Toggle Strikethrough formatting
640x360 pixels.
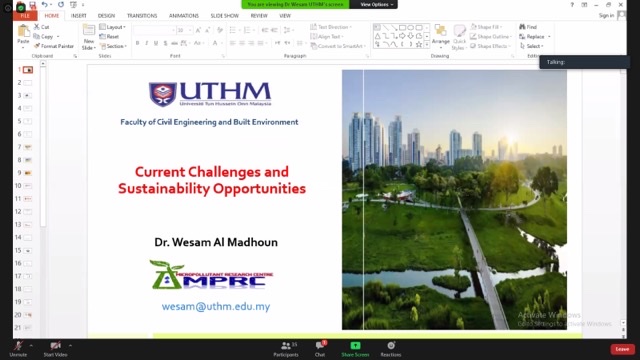click(x=174, y=43)
